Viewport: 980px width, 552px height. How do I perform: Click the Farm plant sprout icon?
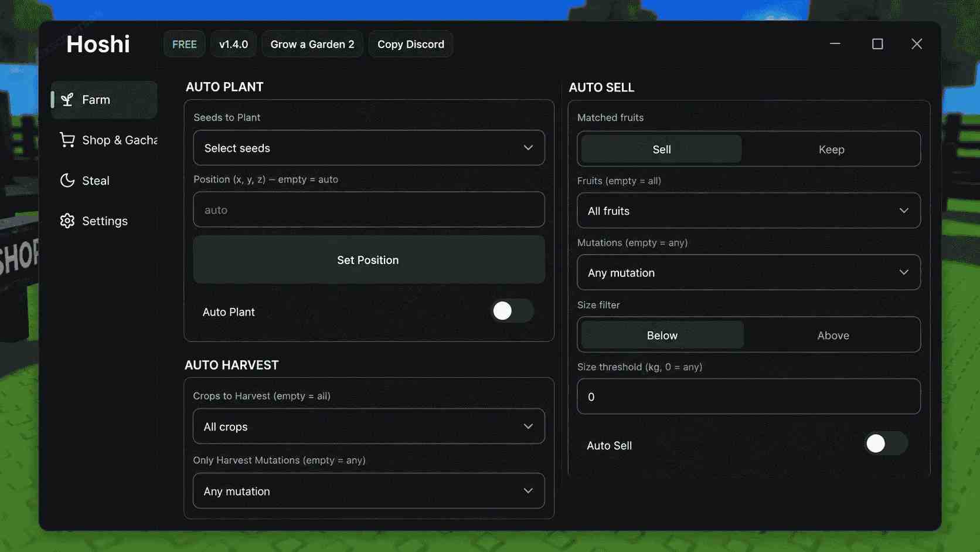[x=67, y=100]
